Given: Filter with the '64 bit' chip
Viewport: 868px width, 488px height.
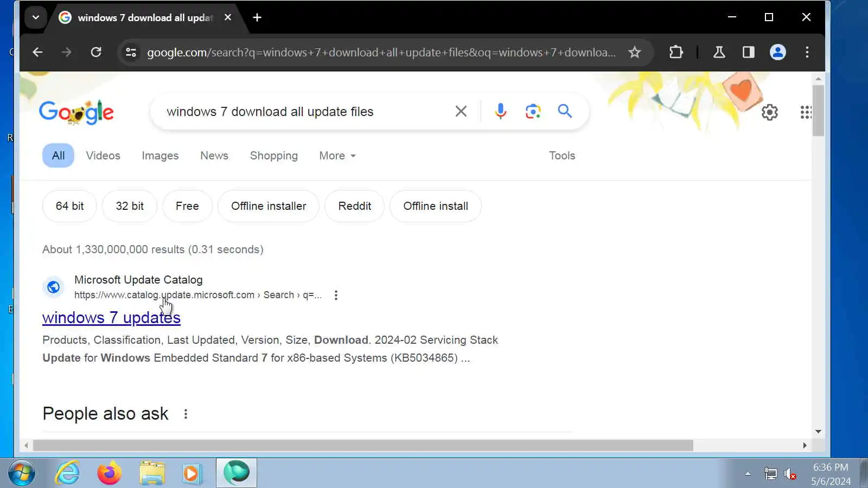Looking at the screenshot, I should pyautogui.click(x=69, y=206).
